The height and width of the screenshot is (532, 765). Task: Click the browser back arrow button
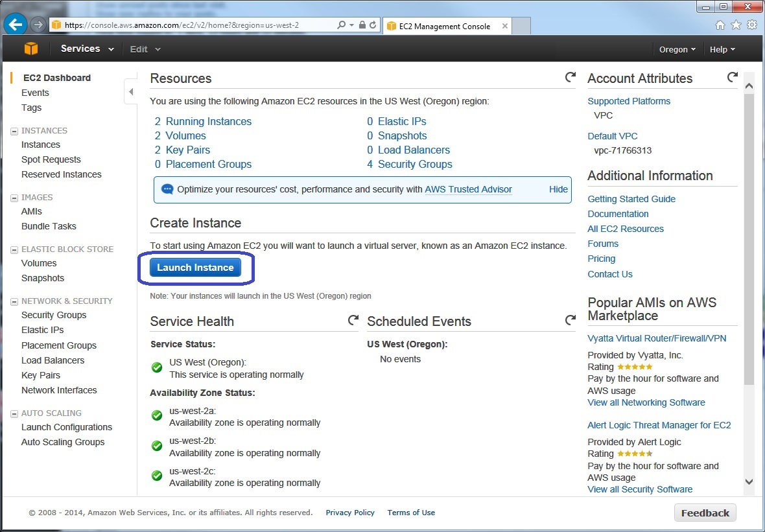click(x=15, y=25)
